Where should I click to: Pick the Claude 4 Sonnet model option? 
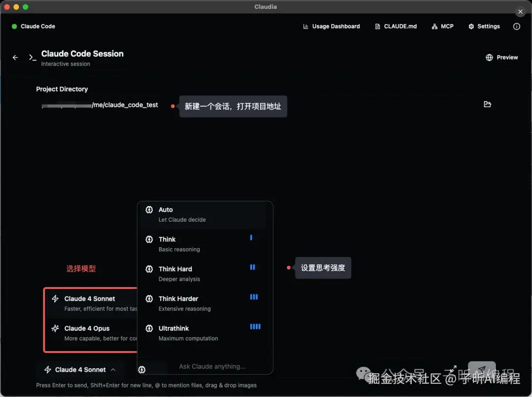point(92,304)
